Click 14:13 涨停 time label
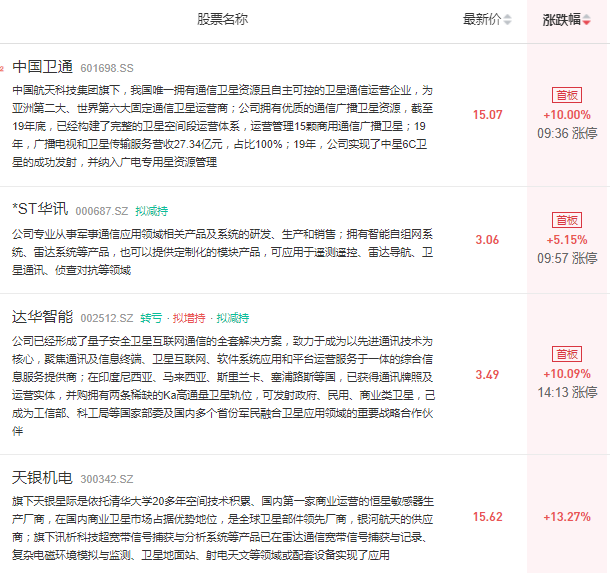 coord(567,392)
